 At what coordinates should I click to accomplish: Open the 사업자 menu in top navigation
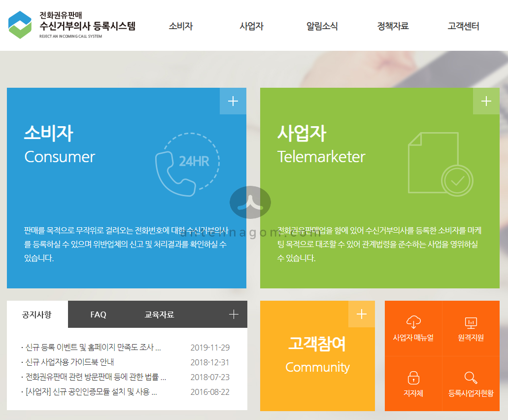251,26
